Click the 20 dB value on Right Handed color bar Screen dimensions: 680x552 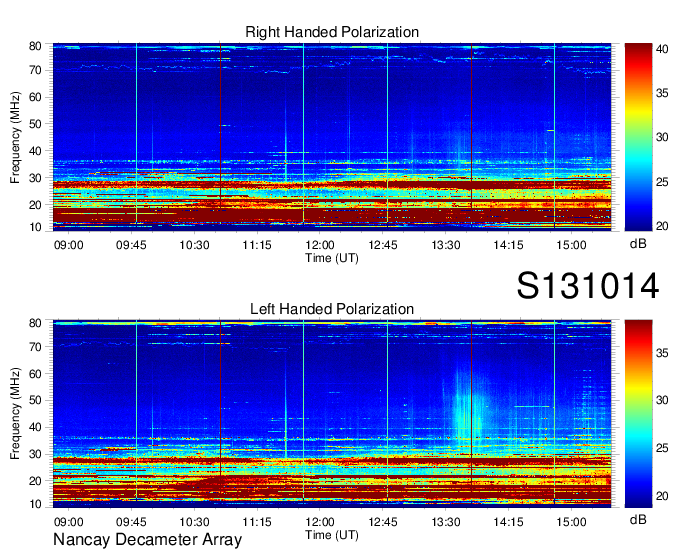point(662,226)
